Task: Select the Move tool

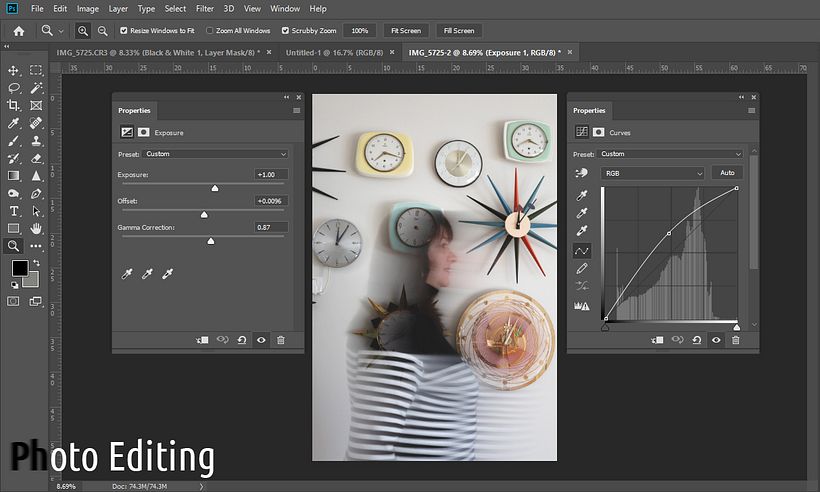Action: point(14,71)
